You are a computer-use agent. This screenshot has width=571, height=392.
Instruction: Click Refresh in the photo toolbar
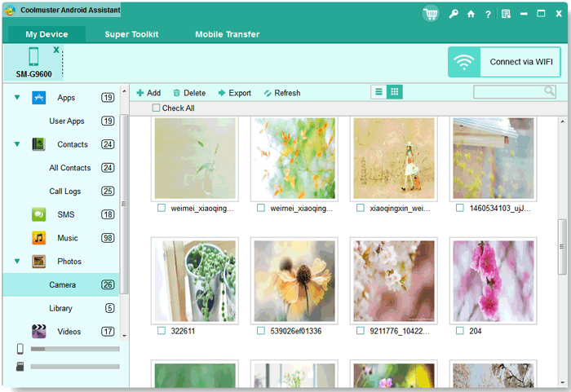coord(282,93)
